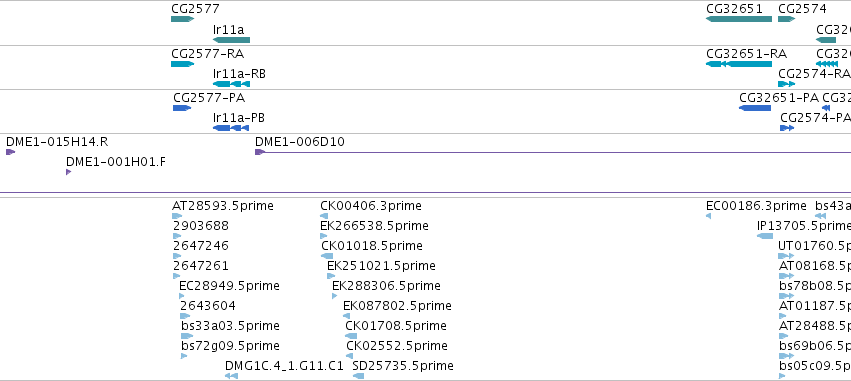Click the CK01708.5prime EST glyph
The width and height of the screenshot is (851, 381).
point(351,336)
